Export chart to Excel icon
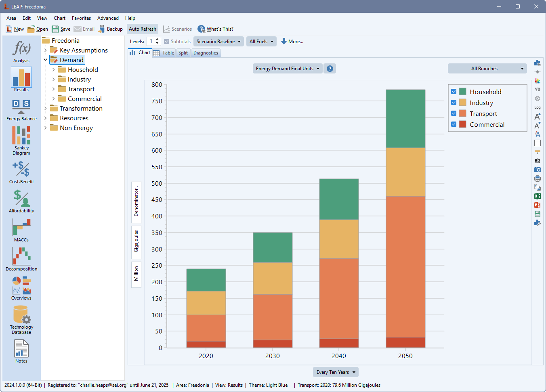Viewport: 546px width, 392px height. [x=537, y=196]
